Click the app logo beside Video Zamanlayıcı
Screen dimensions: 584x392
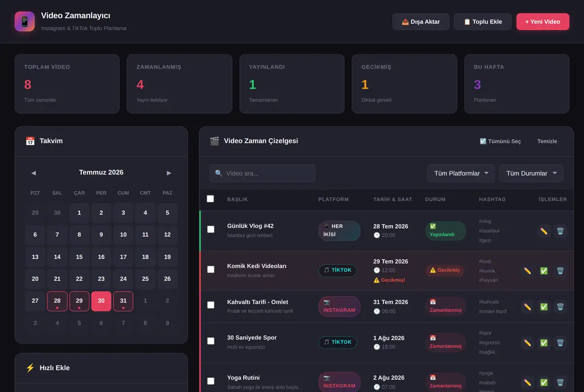[24, 21]
